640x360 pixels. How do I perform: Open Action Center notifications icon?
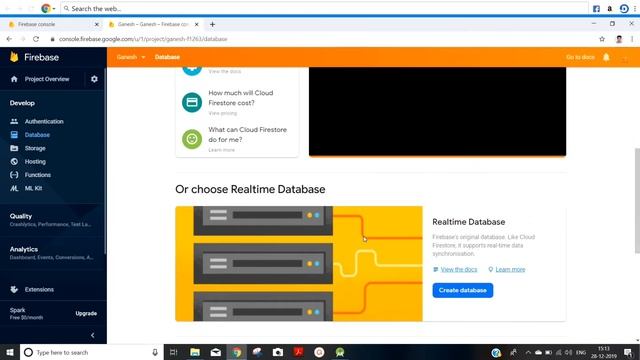tap(628, 352)
